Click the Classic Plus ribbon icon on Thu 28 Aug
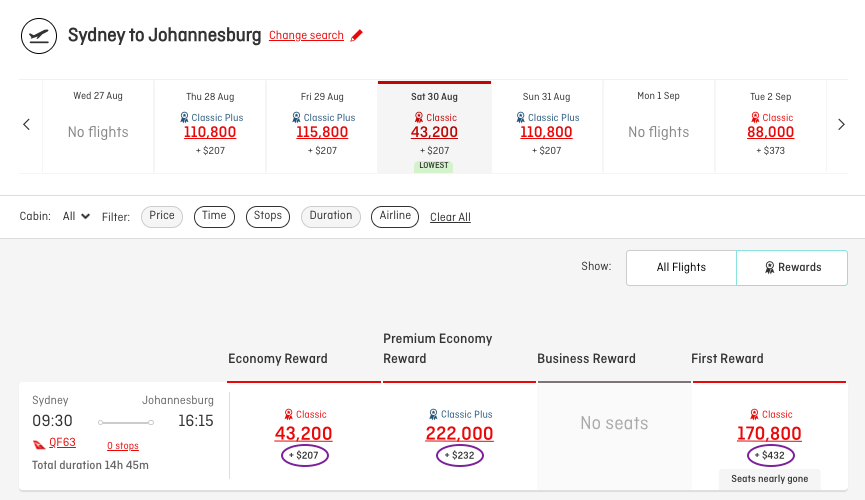Image resolution: width=865 pixels, height=500 pixels. (x=184, y=118)
